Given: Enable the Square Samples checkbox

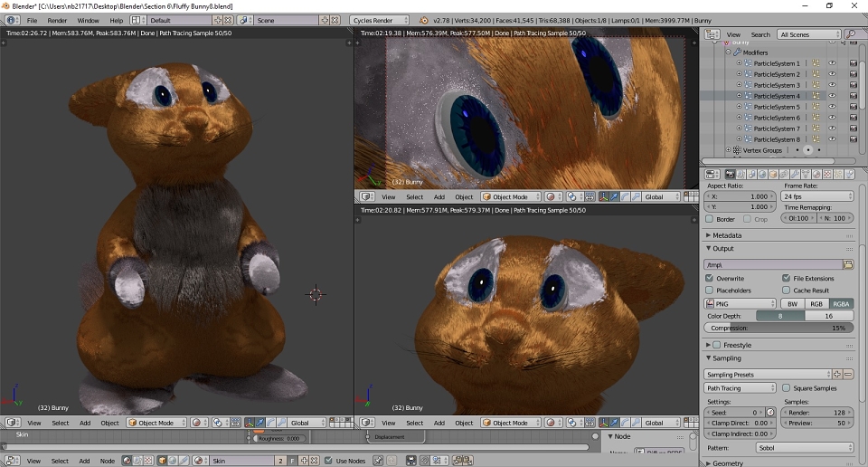Looking at the screenshot, I should (786, 388).
